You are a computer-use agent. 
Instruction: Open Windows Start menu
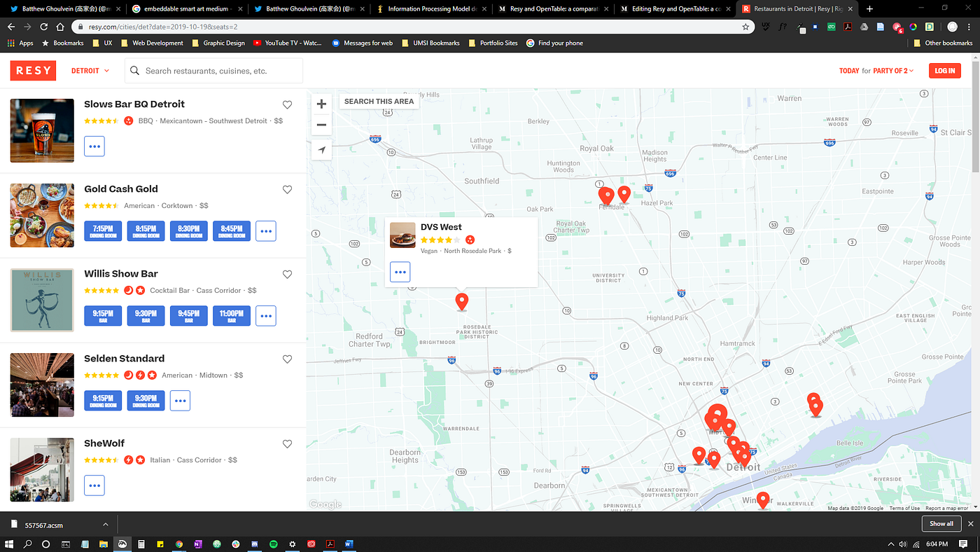(9, 544)
